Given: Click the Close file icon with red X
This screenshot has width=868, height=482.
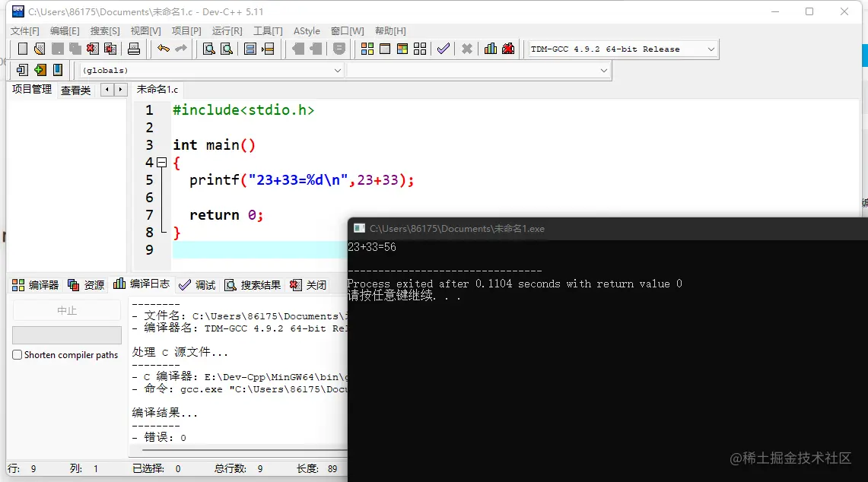Looking at the screenshot, I should pos(93,49).
